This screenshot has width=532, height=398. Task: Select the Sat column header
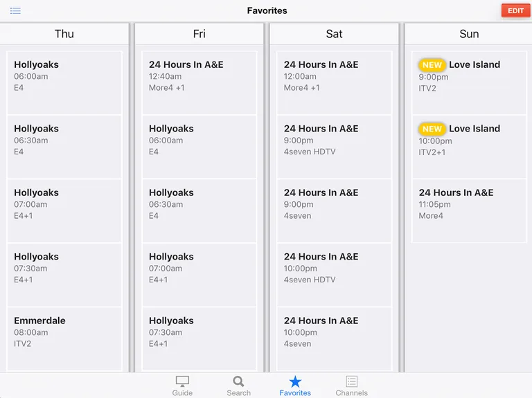pyautogui.click(x=334, y=34)
